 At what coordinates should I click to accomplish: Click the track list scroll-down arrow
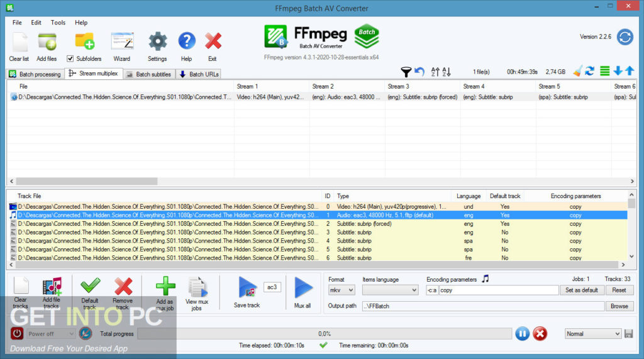[631, 257]
